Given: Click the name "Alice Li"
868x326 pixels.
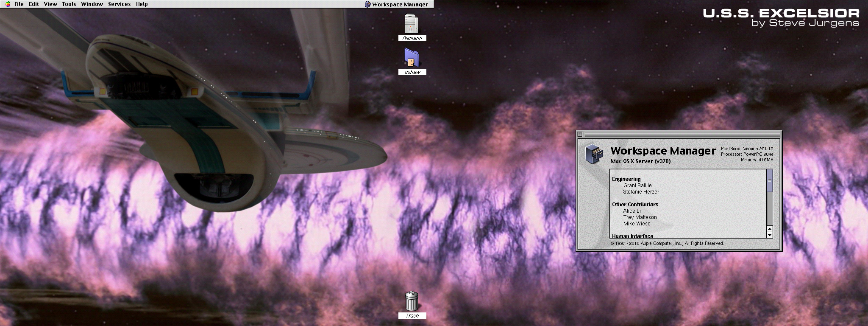Looking at the screenshot, I should point(632,211).
